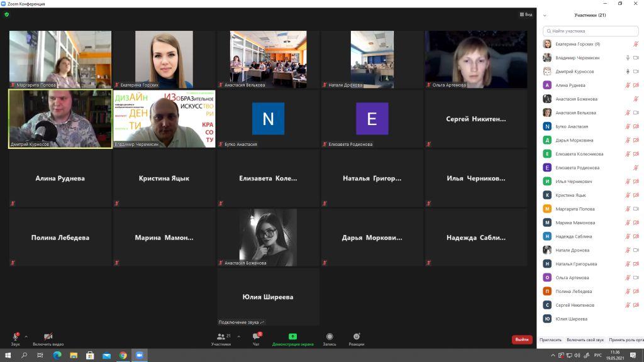This screenshot has height=362, width=644.
Task: Start recording with the Запись icon
Action: (330, 337)
